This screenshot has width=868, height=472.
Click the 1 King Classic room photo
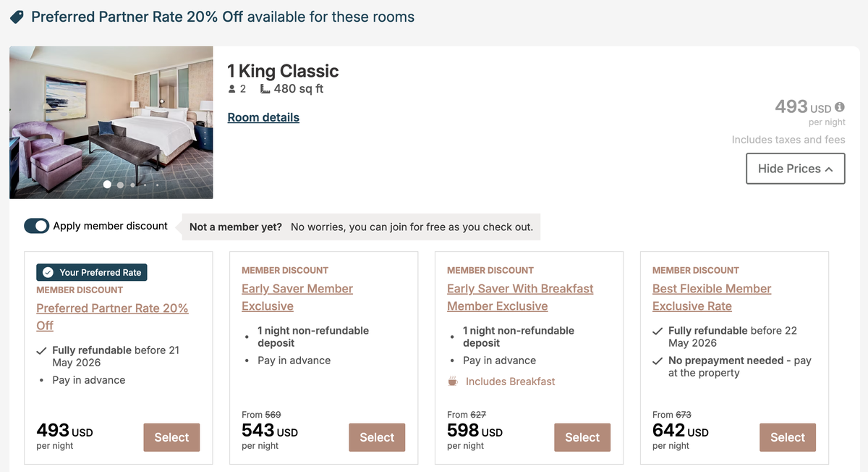pyautogui.click(x=111, y=122)
